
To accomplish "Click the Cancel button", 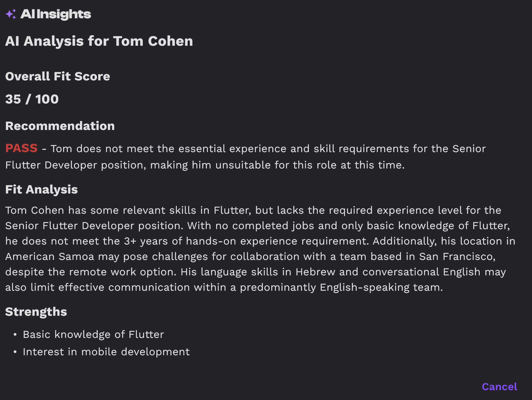I will tap(499, 387).
